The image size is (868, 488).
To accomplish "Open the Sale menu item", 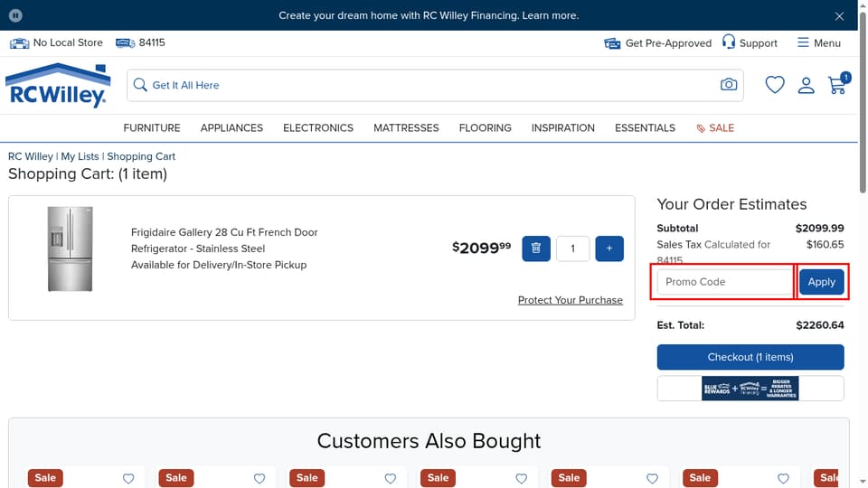I will (714, 127).
